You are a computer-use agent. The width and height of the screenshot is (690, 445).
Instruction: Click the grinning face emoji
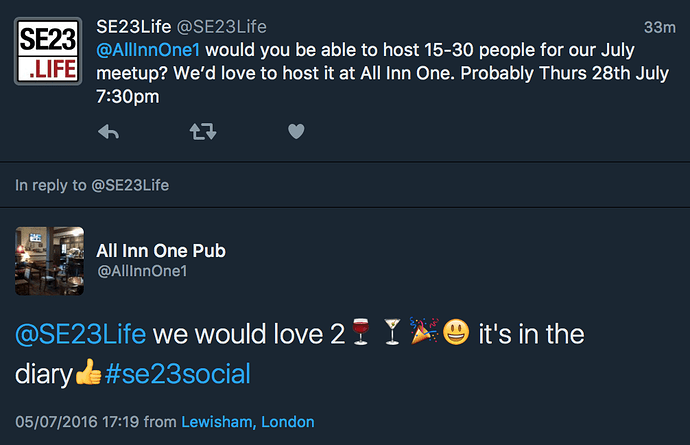tap(455, 335)
